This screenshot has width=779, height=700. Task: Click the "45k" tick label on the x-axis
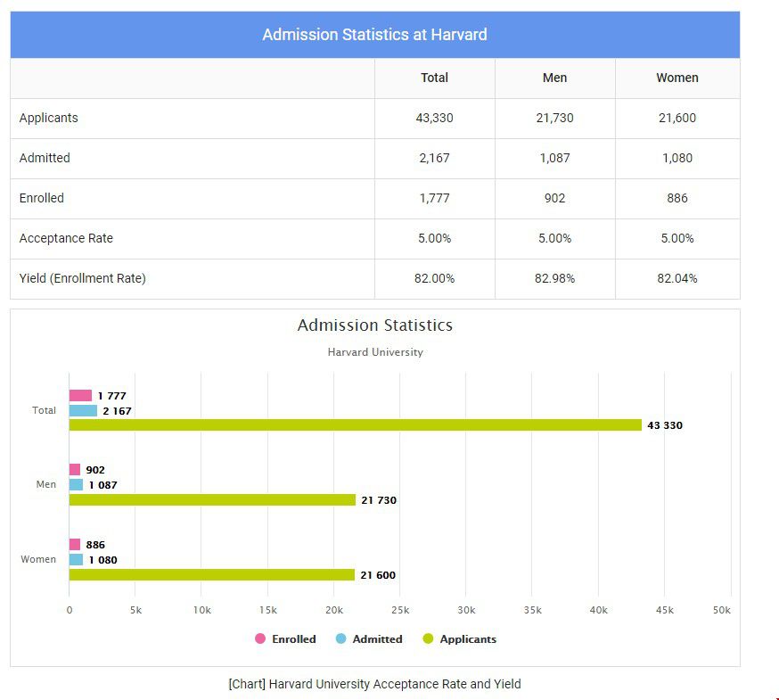[664, 610]
